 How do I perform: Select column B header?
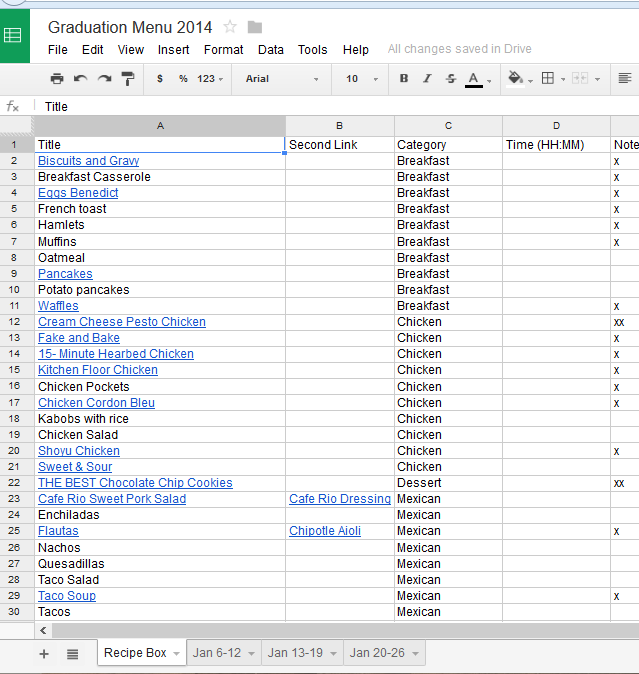339,126
